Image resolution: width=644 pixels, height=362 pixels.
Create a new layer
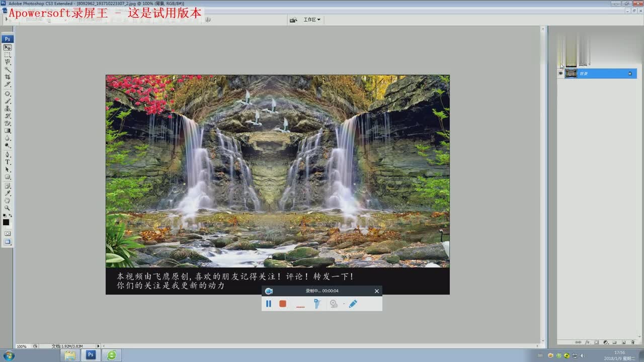click(x=623, y=342)
